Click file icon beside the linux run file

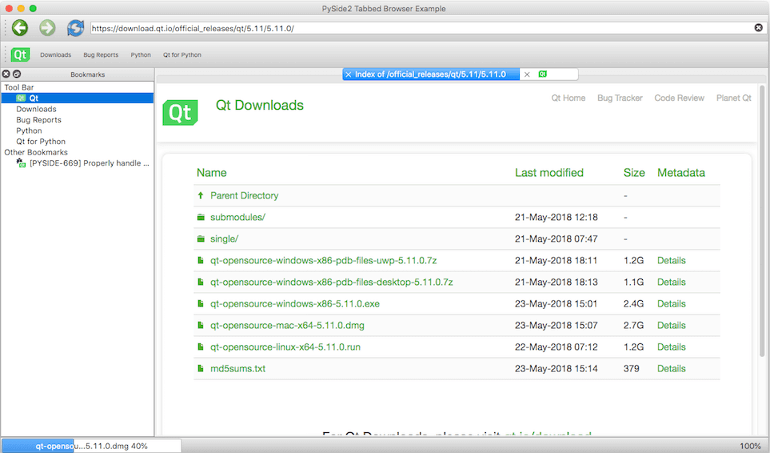[x=200, y=347]
